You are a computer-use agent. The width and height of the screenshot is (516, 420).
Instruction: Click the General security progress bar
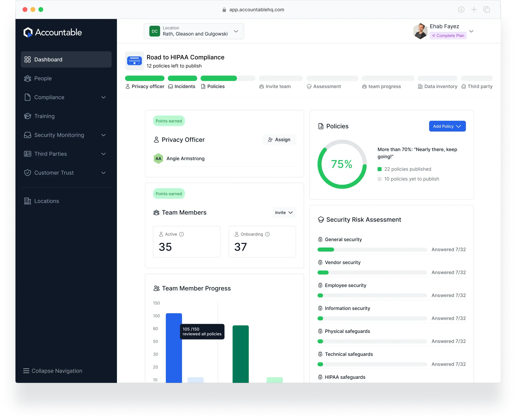pyautogui.click(x=372, y=249)
